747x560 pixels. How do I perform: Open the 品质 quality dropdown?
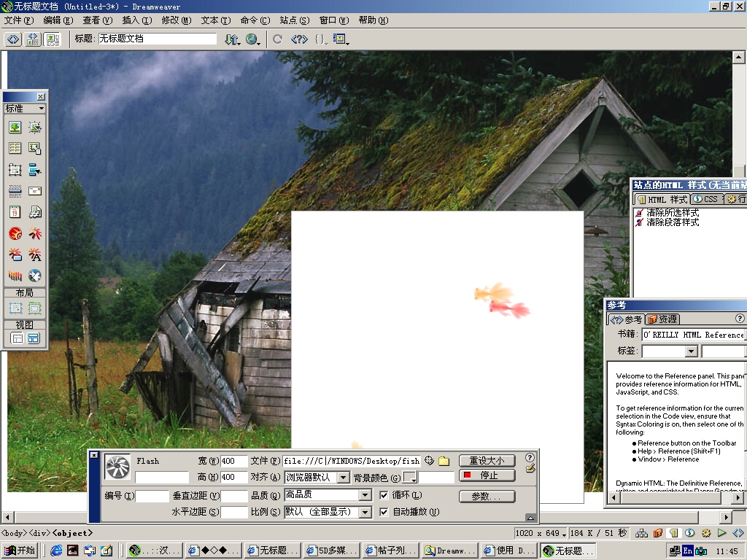coord(365,495)
